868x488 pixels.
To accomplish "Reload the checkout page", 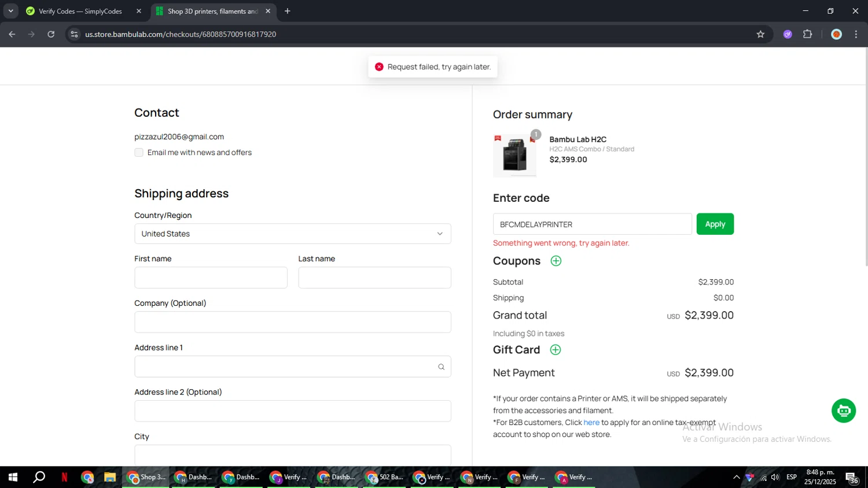I will point(51,34).
